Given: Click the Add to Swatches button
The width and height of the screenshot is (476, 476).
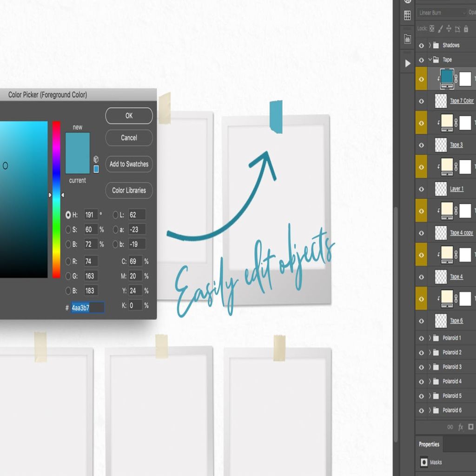Looking at the screenshot, I should click(x=129, y=164).
